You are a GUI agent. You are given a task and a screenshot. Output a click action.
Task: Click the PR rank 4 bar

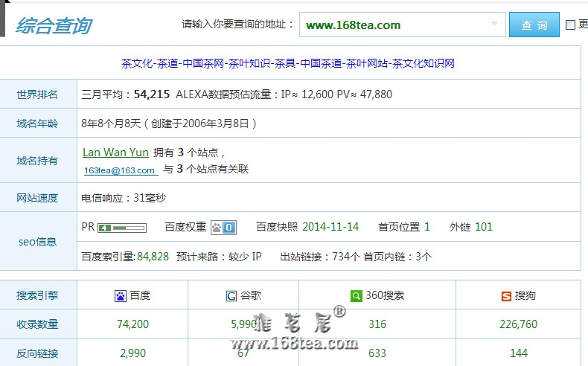(122, 228)
